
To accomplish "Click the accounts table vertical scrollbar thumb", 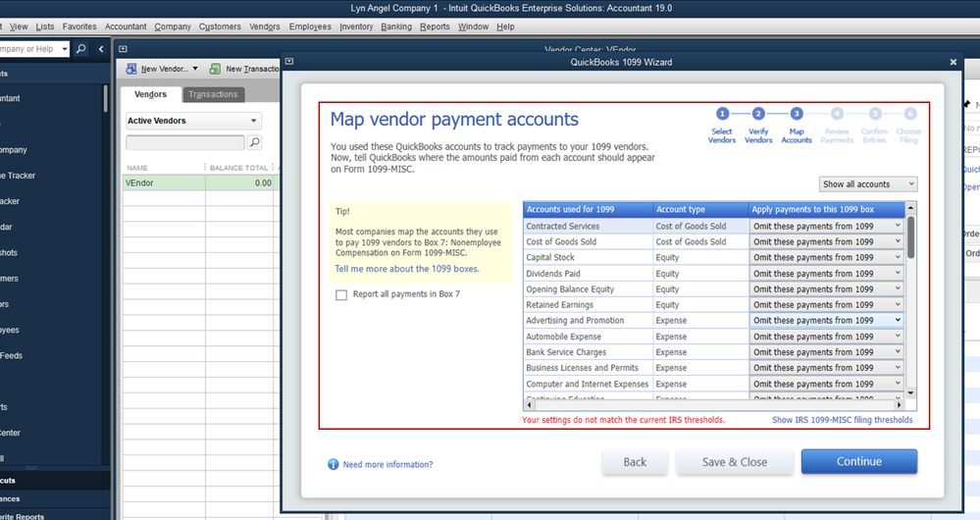I will point(910,236).
